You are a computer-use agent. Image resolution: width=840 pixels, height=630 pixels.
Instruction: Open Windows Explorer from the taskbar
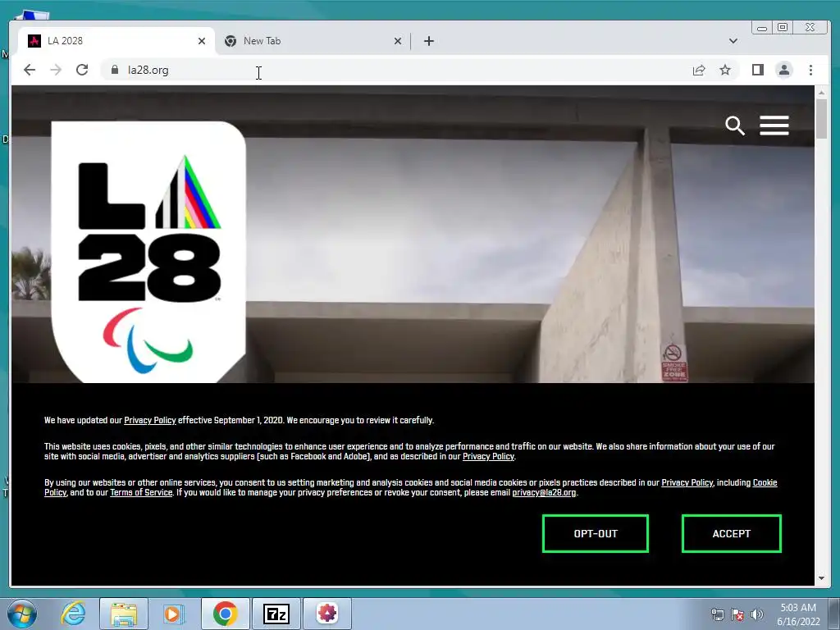click(123, 614)
